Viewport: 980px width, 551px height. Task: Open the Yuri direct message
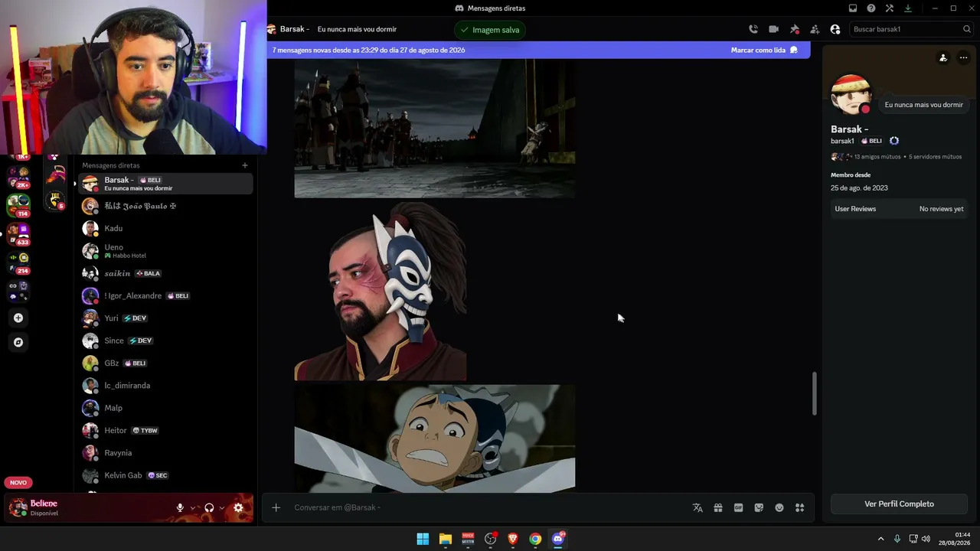coord(166,318)
